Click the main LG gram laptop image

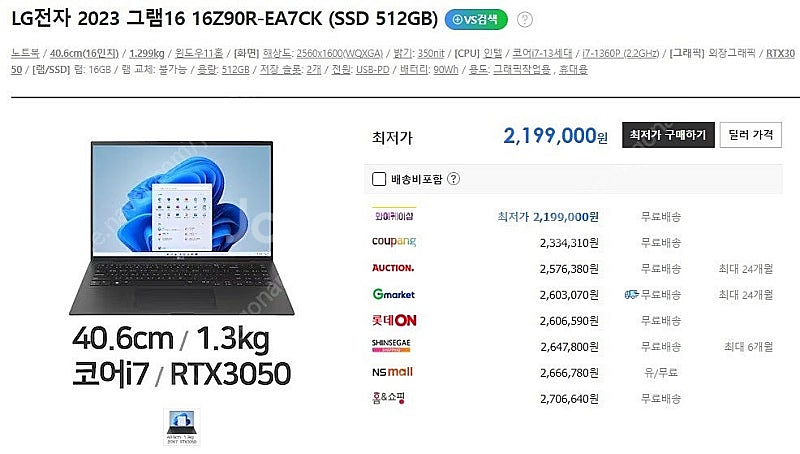point(182,228)
